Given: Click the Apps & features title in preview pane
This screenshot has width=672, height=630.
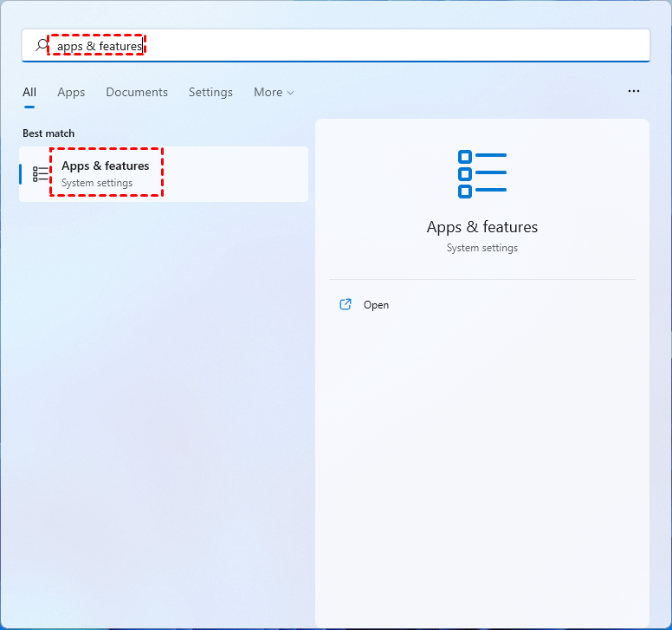Looking at the screenshot, I should [x=482, y=227].
